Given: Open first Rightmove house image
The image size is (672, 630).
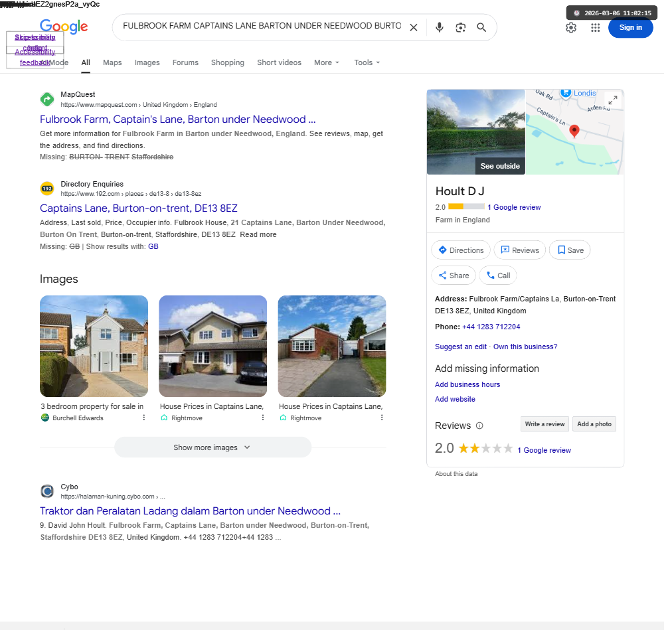Looking at the screenshot, I should pyautogui.click(x=212, y=346).
